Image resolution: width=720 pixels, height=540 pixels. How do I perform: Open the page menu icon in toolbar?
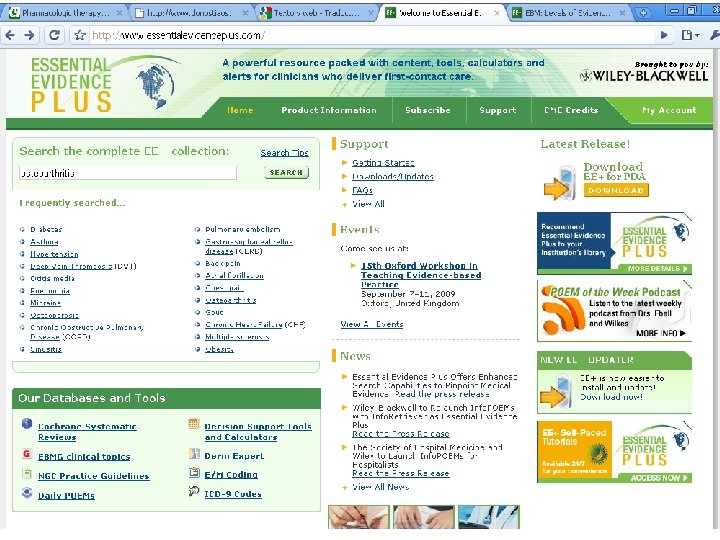click(690, 35)
